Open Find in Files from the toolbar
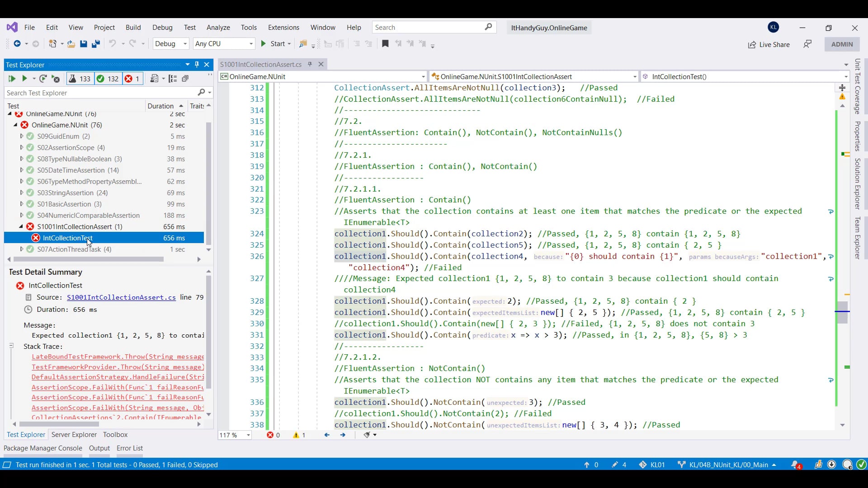Viewport: 868px width, 488px height. 304,44
